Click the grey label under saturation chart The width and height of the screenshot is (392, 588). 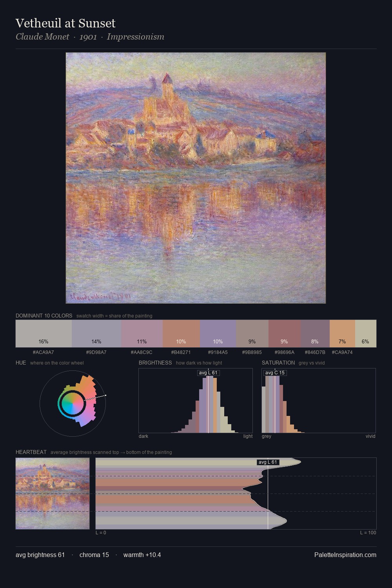(267, 436)
